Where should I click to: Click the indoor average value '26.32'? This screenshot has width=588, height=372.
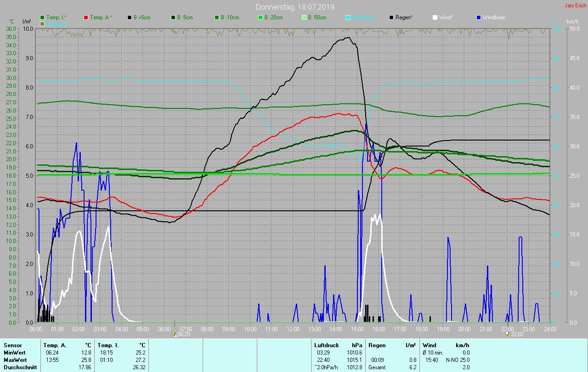pyautogui.click(x=139, y=367)
